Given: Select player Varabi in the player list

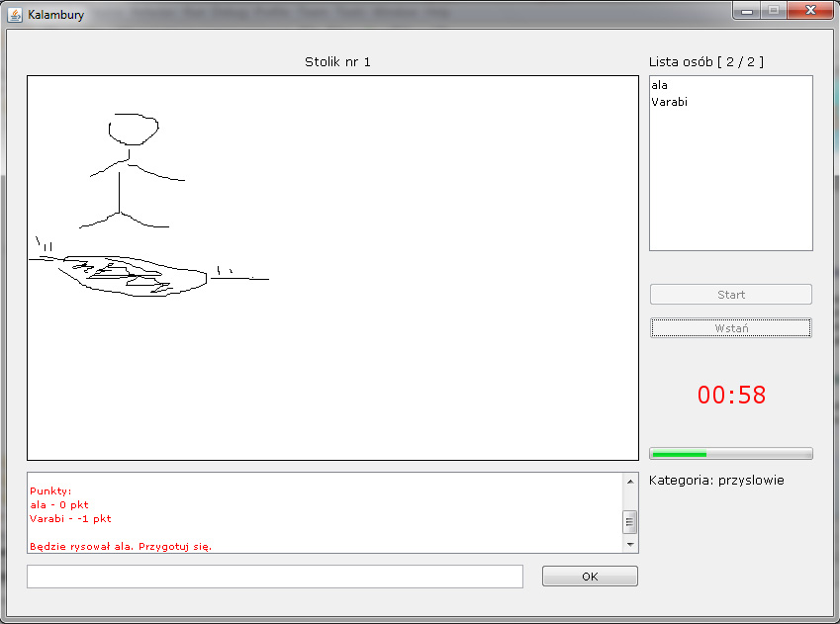Looking at the screenshot, I should (669, 102).
